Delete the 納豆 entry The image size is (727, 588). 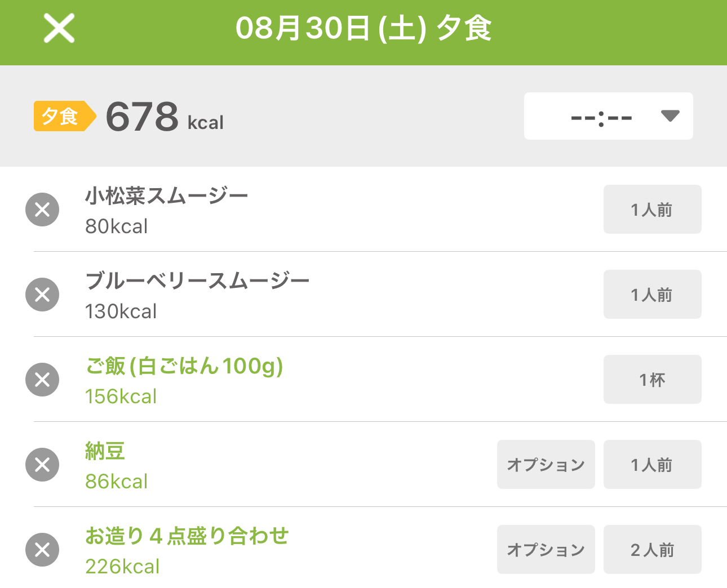pos(42,465)
